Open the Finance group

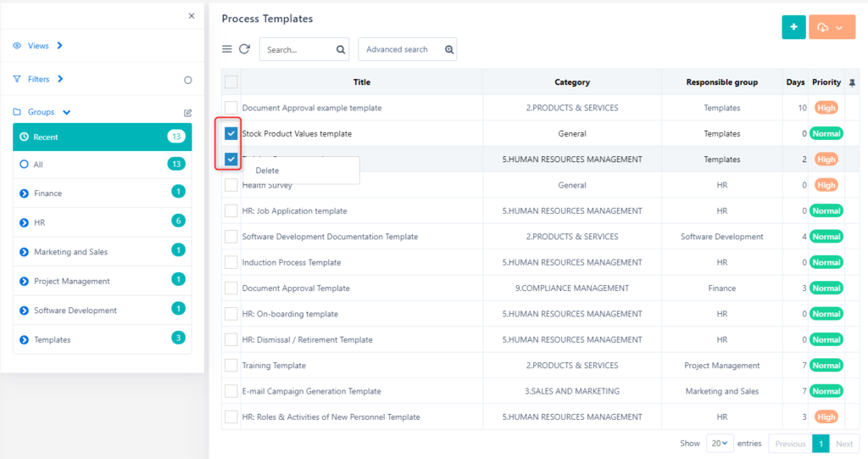pyautogui.click(x=103, y=193)
